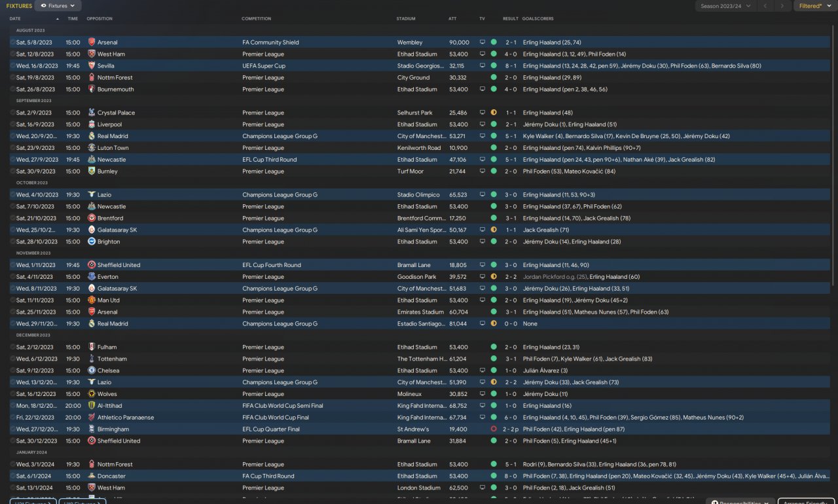Click the Wolves club badge
This screenshot has height=504, width=838.
tap(92, 394)
